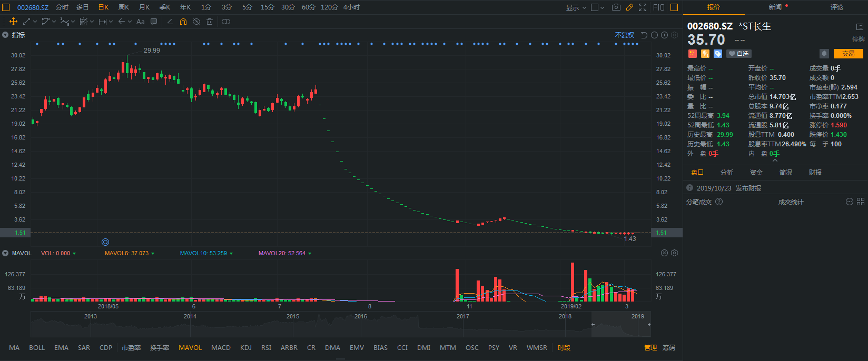Image resolution: width=868 pixels, height=361 pixels.
Task: Hide drawings with the eye-slash icon
Action: 196,22
